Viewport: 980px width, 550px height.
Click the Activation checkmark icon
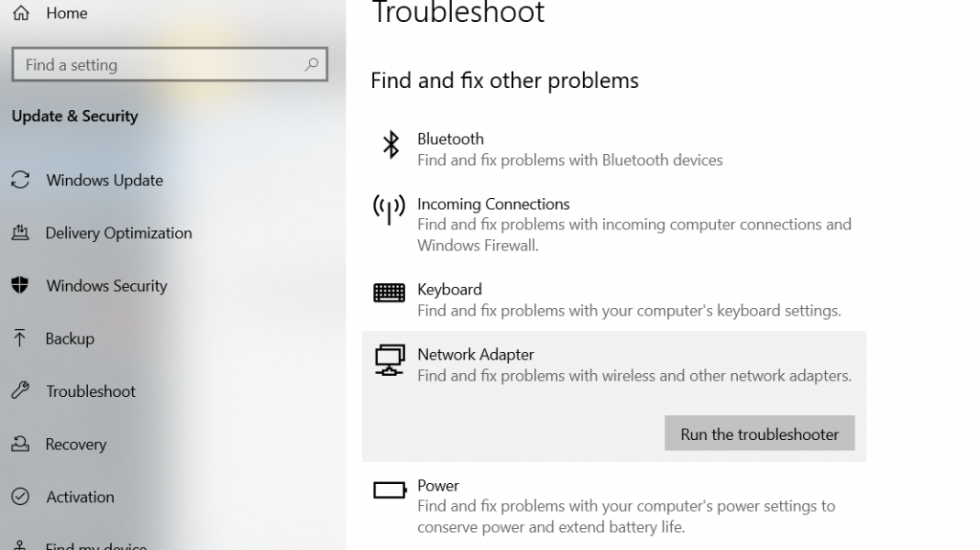pyautogui.click(x=20, y=497)
